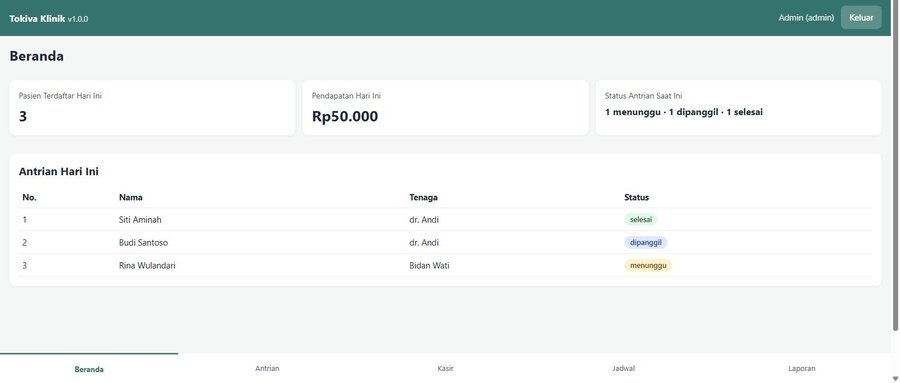Click dr. Andi in Siti Aminah's row
The width and height of the screenshot is (900, 383).
pos(424,219)
